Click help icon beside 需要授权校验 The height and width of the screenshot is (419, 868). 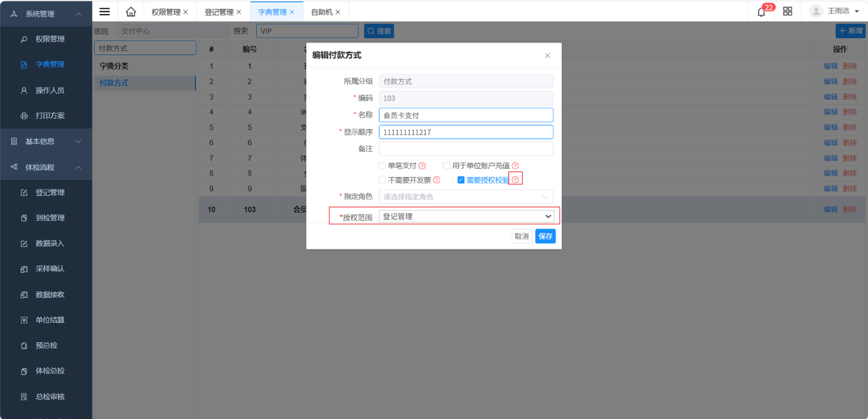515,180
